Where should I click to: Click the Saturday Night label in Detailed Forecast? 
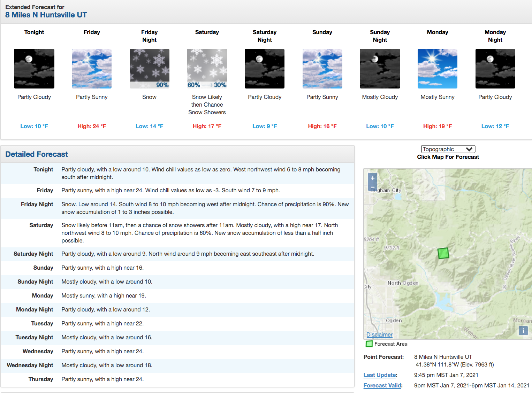[x=33, y=254]
